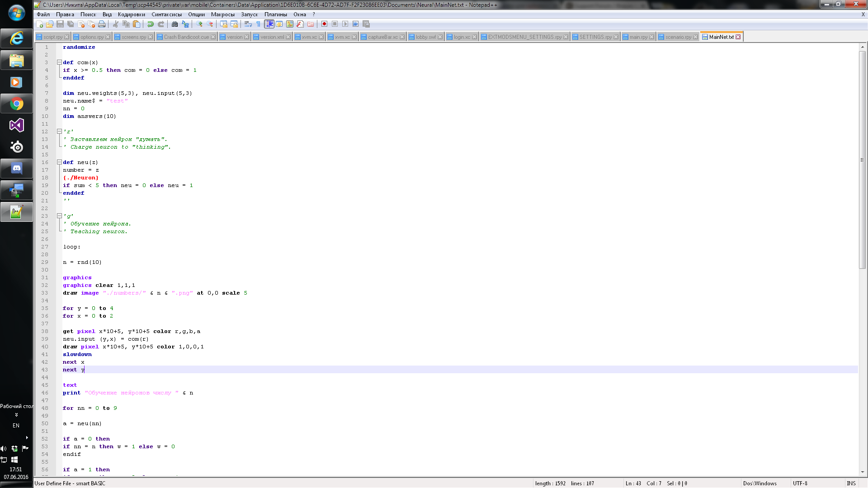Collapse the 'g' teaching neuron block

[59, 216]
